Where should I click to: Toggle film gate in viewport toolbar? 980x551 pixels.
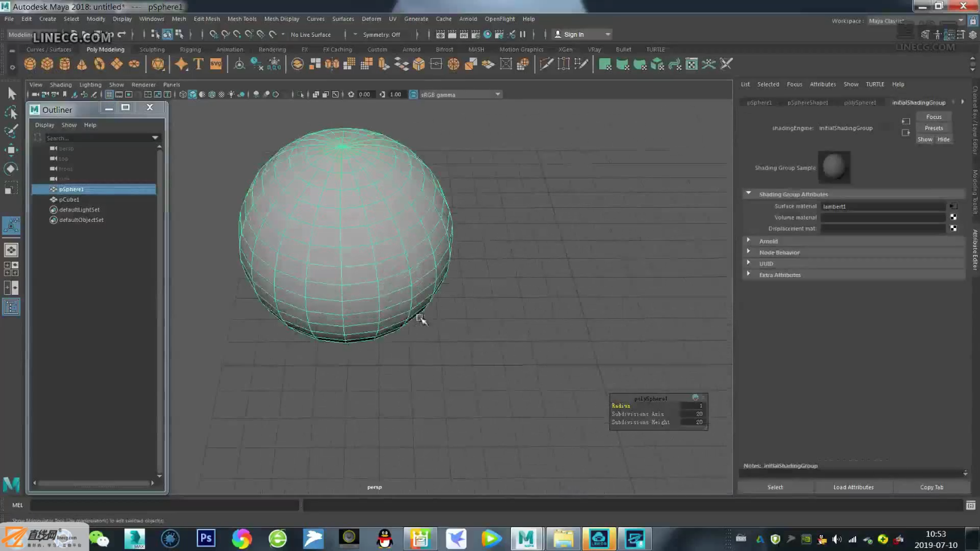click(x=119, y=94)
